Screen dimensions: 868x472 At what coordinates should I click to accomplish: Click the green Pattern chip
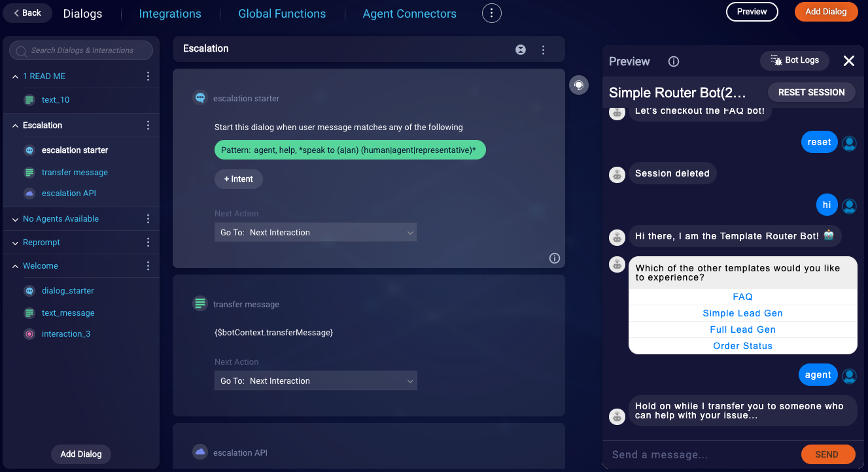pos(350,150)
